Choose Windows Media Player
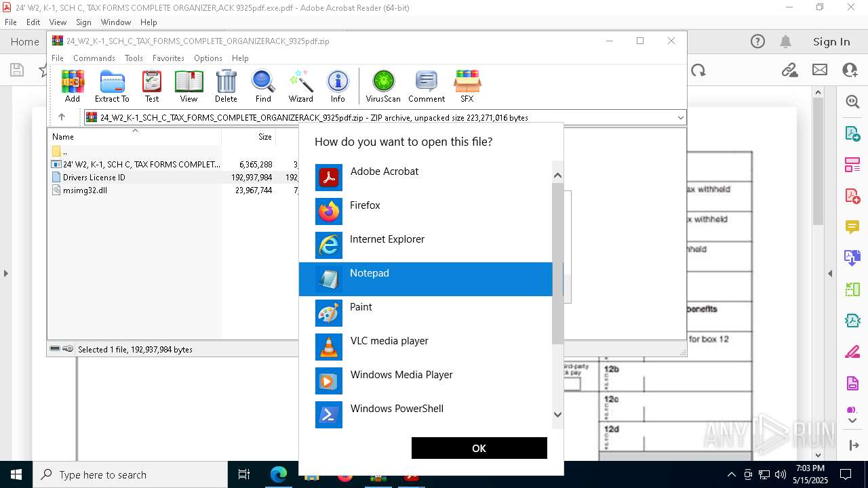Screen dimensions: 868x488 coord(427,381)
